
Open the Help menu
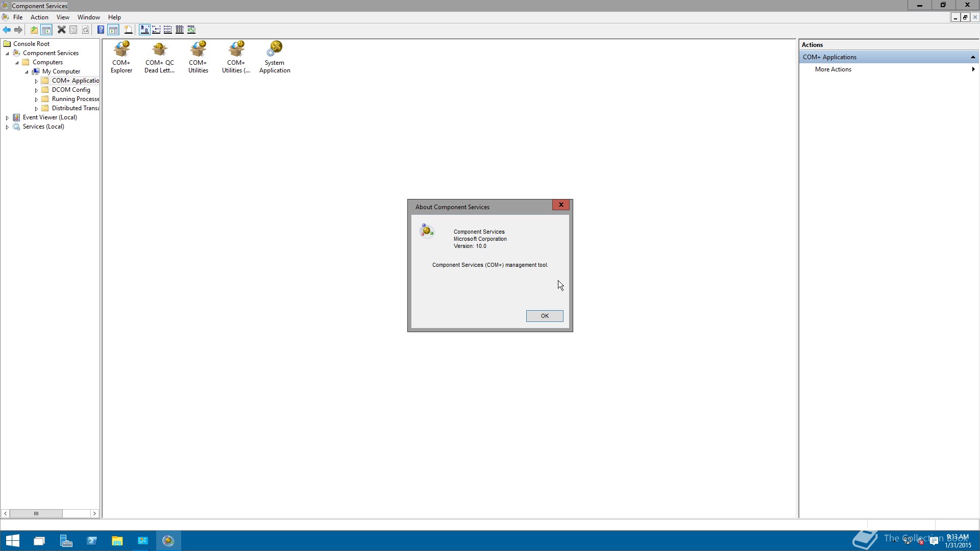[114, 17]
